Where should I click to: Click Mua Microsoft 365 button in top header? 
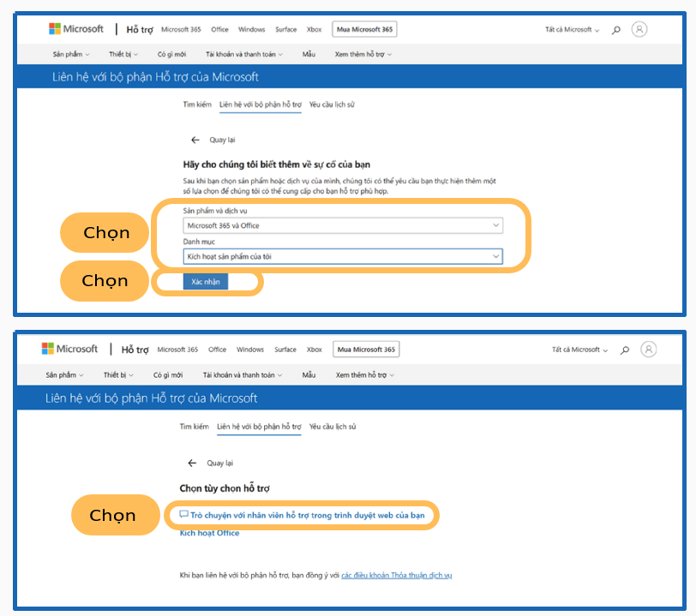[364, 29]
